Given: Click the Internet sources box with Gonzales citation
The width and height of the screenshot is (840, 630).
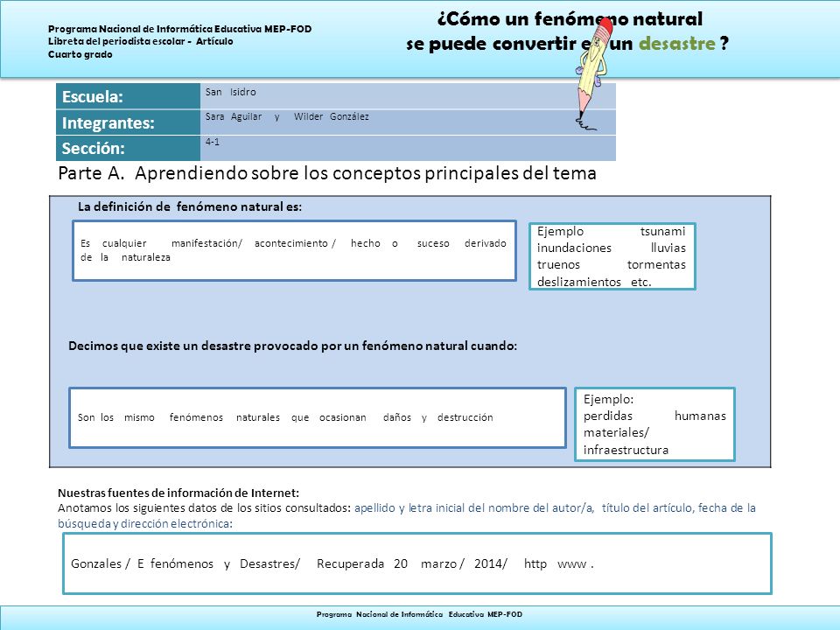Looking at the screenshot, I should point(417,563).
